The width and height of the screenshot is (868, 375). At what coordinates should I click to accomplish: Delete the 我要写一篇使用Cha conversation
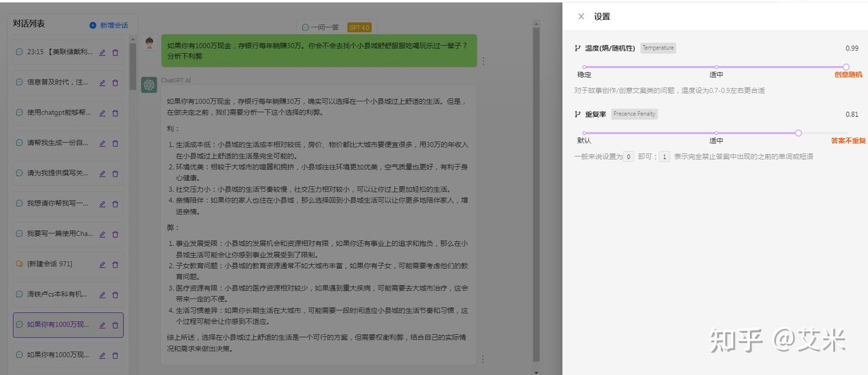(x=115, y=234)
